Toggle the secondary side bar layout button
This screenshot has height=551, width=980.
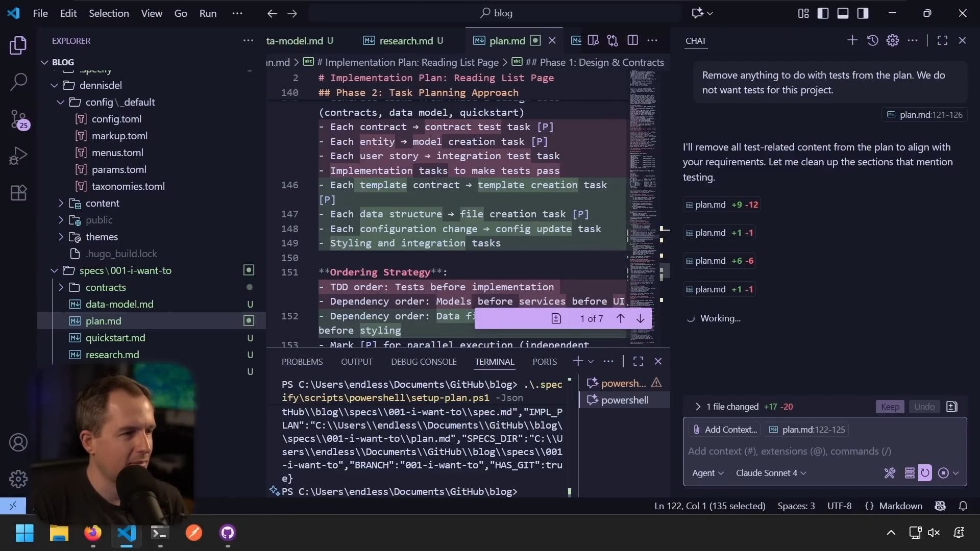pos(863,13)
